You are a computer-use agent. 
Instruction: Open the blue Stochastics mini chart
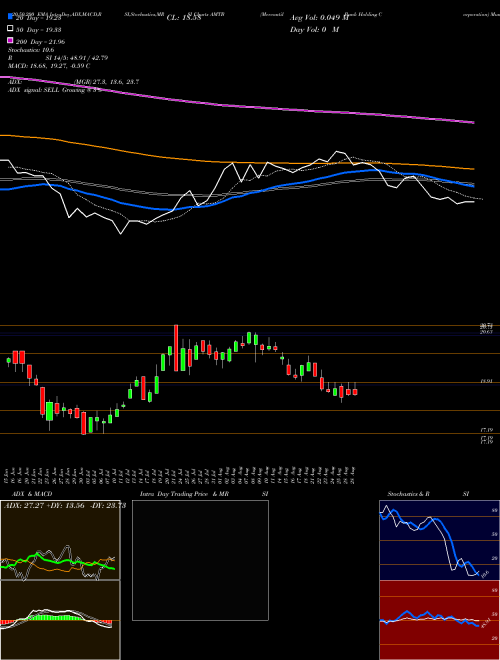click(439, 540)
